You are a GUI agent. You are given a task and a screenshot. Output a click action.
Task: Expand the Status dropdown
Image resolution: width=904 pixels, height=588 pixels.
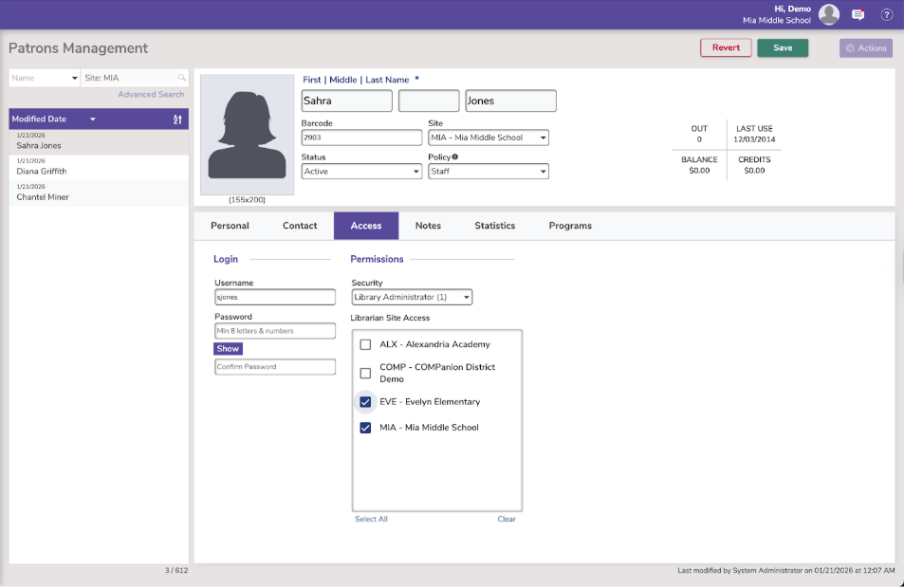(361, 172)
